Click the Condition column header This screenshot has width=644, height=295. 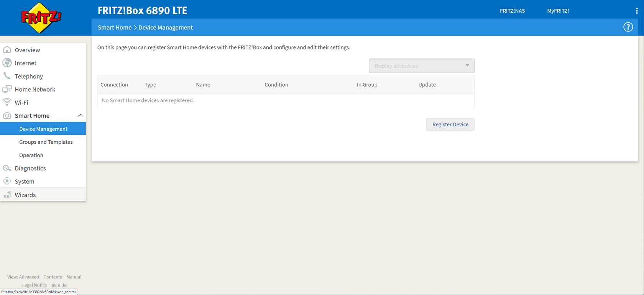pos(276,85)
